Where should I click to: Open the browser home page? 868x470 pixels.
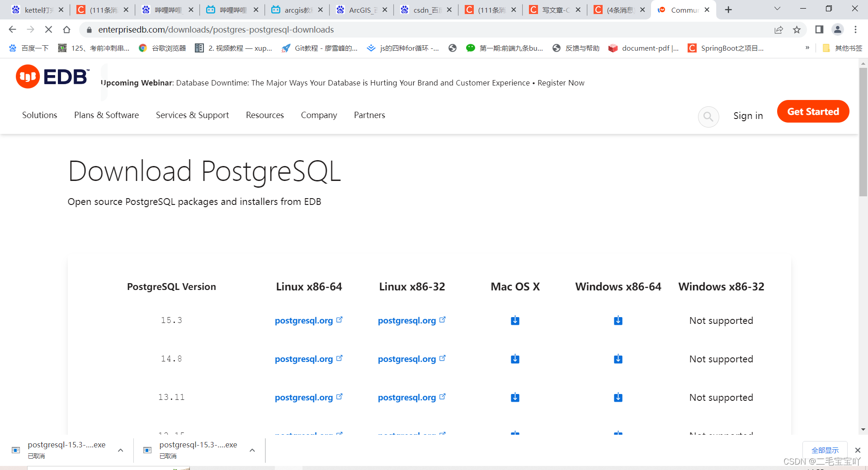click(x=66, y=29)
